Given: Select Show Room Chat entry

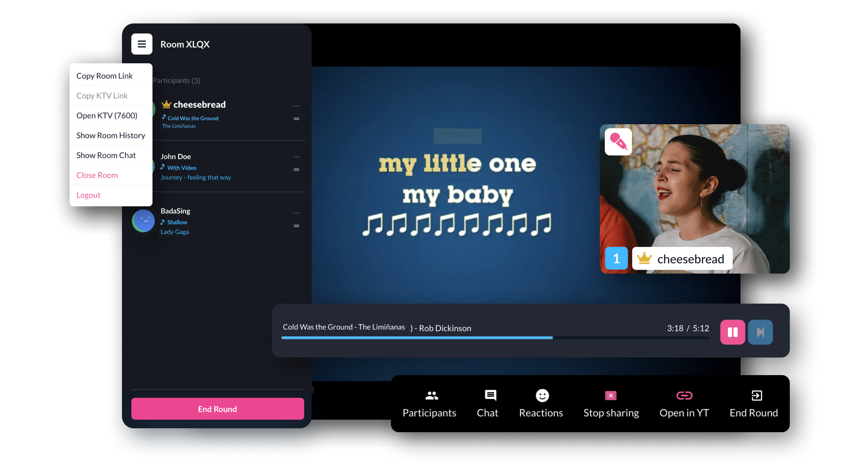Looking at the screenshot, I should [111, 156].
